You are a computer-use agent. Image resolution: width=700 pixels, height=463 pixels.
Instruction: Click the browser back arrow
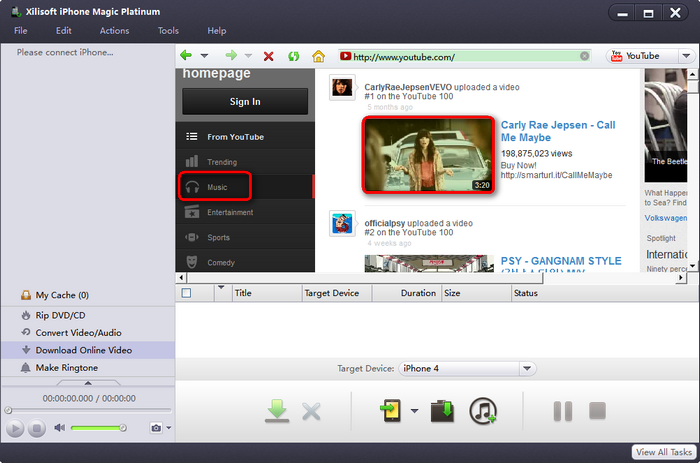[186, 56]
